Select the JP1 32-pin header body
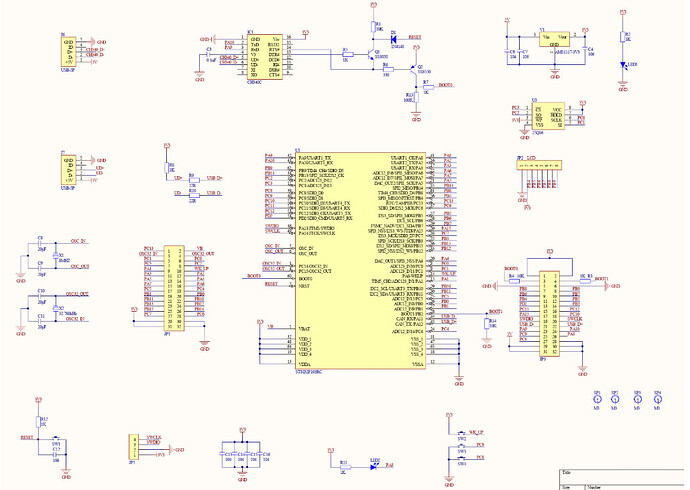The height and width of the screenshot is (490, 690). pyautogui.click(x=174, y=288)
